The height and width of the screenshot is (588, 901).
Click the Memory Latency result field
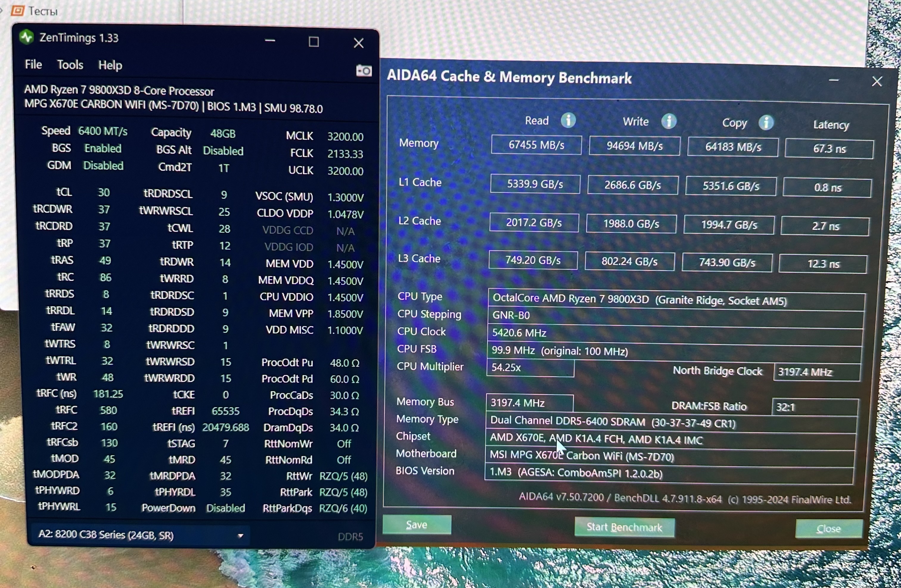[x=829, y=149]
